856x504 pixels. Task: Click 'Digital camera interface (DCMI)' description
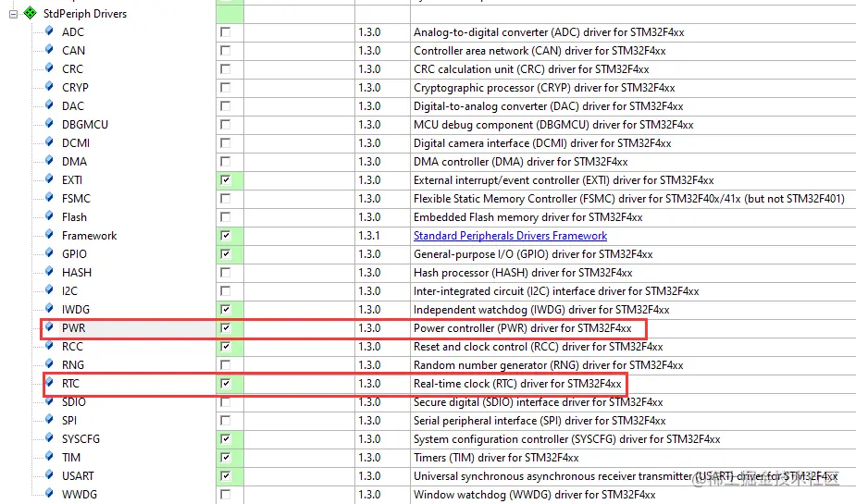[x=542, y=143]
